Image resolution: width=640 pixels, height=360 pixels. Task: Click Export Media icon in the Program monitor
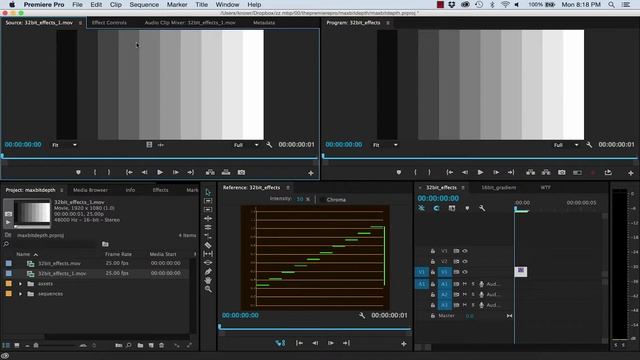tap(608, 172)
